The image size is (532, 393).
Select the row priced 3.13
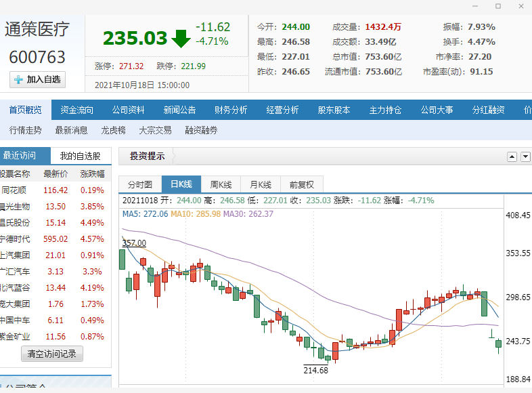(56, 272)
